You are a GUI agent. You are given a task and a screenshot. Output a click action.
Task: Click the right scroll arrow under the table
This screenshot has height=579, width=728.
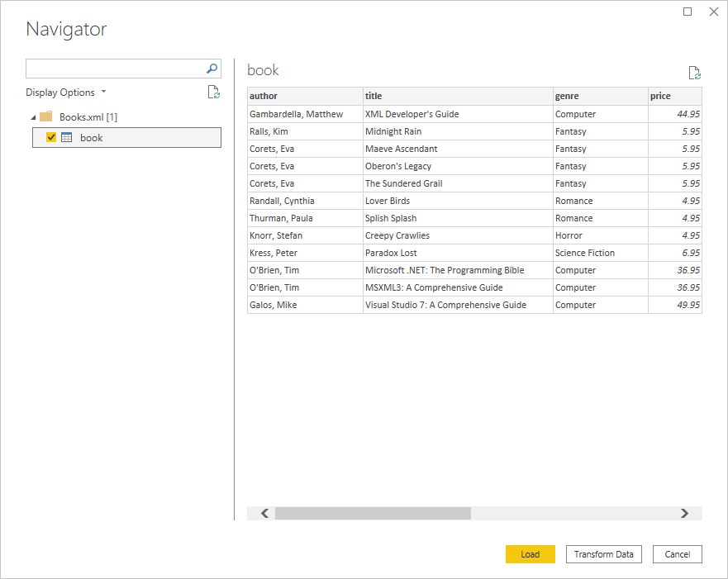(684, 513)
